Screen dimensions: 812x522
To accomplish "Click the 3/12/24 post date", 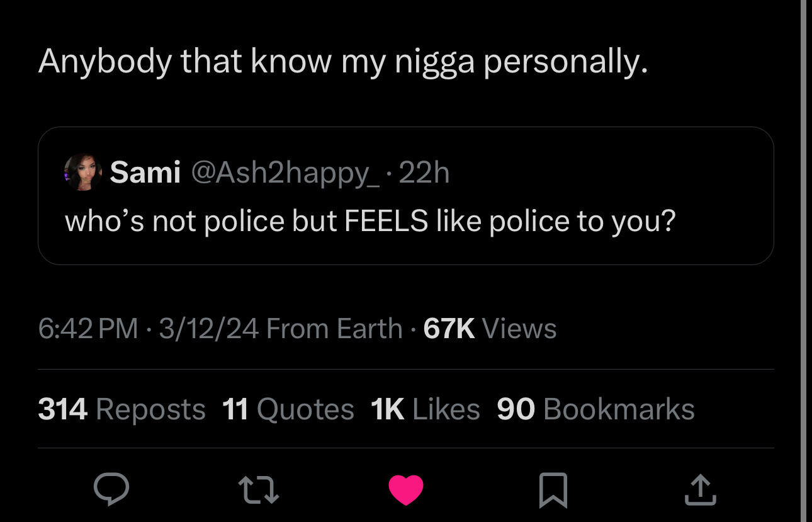I will point(208,329).
